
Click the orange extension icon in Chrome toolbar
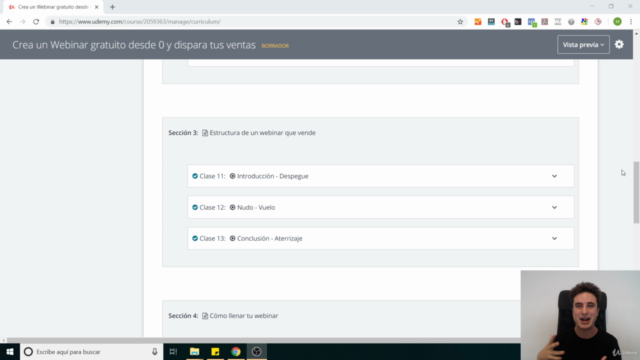478,22
